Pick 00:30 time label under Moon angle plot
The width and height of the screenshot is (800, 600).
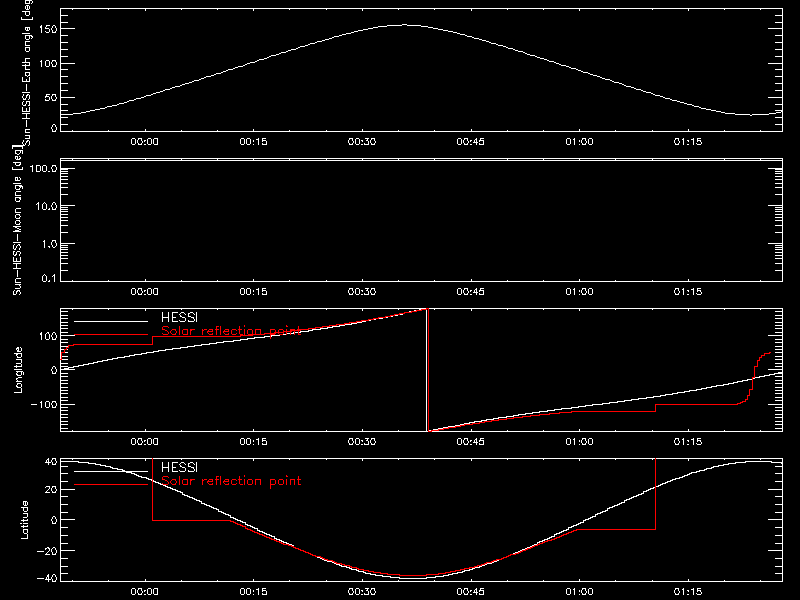[x=362, y=292]
